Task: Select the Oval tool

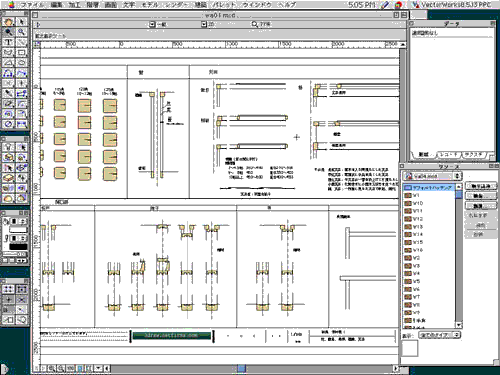Action: click(21, 63)
